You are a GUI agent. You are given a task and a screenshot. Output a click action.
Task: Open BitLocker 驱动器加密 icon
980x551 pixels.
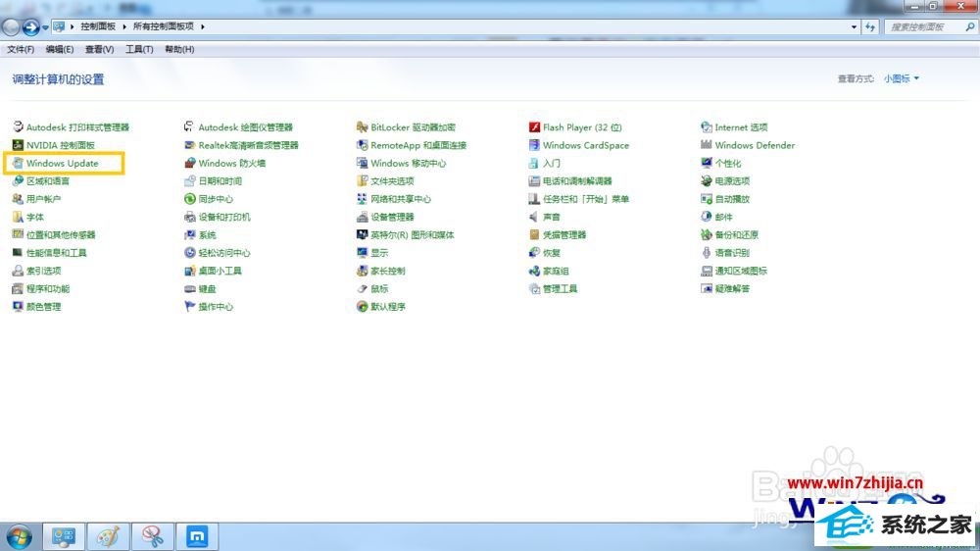362,126
